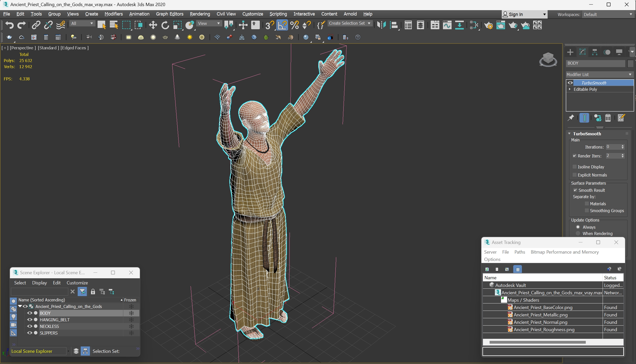Collapse Ancient_Priest_Calling_on_the_Gods tree node
The image size is (636, 364).
20,307
